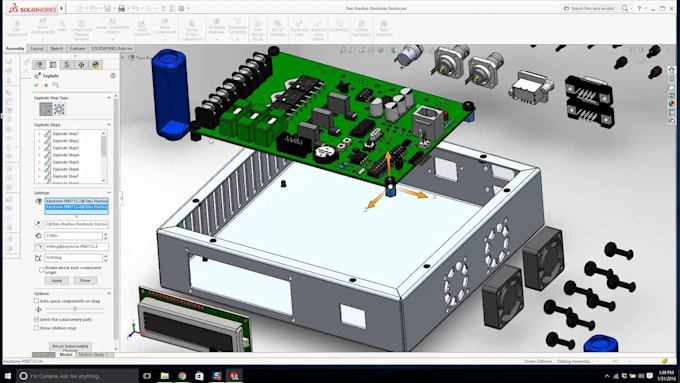Click the Options gear icon in title toolbar
Image resolution: width=680 pixels, height=383 pixels.
point(182,8)
